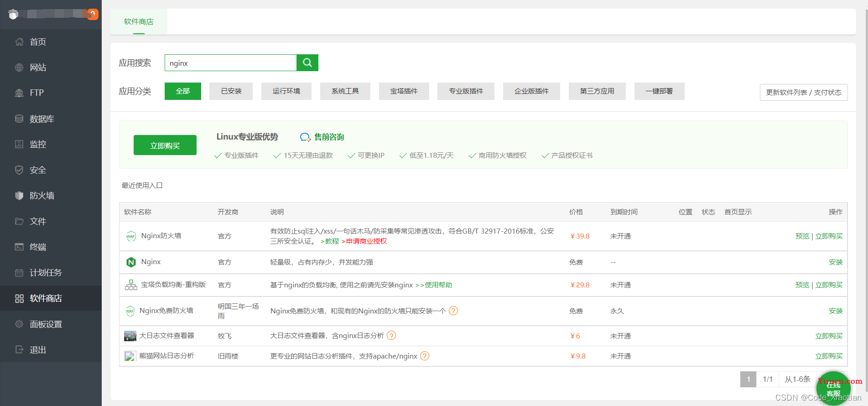Screen dimensions: 868x406
Task: Open 软件商店 in the sidebar menu
Action: [51, 298]
